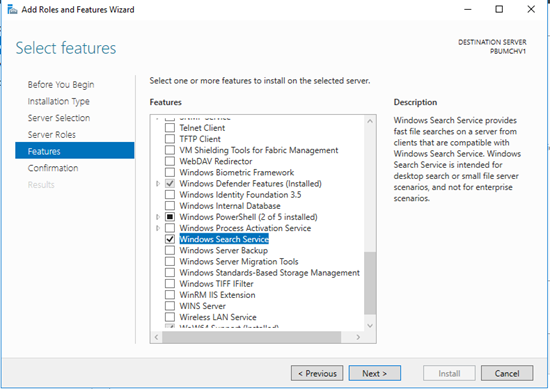The image size is (550, 389).
Task: Open Server Roles step
Action: [x=52, y=135]
